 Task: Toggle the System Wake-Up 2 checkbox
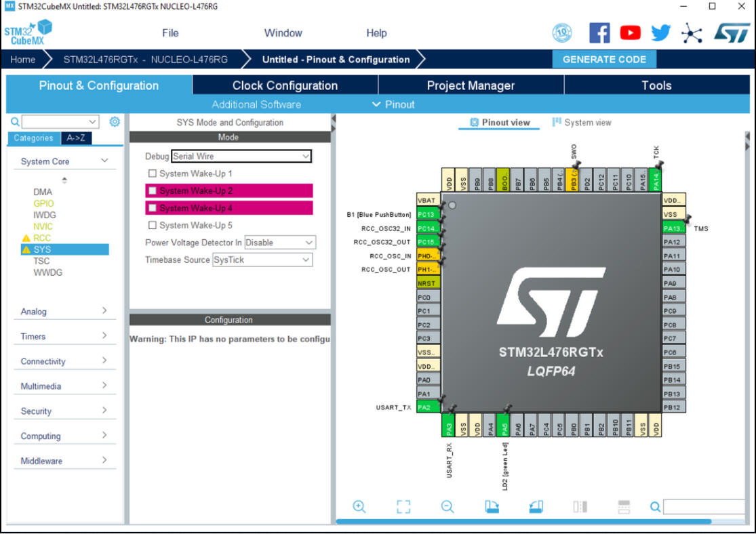click(x=153, y=191)
